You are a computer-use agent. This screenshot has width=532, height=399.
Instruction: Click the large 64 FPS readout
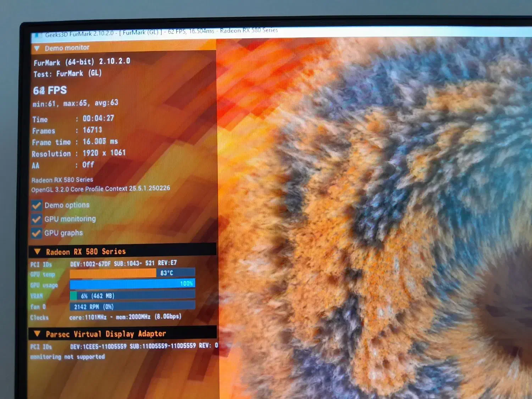coord(50,90)
